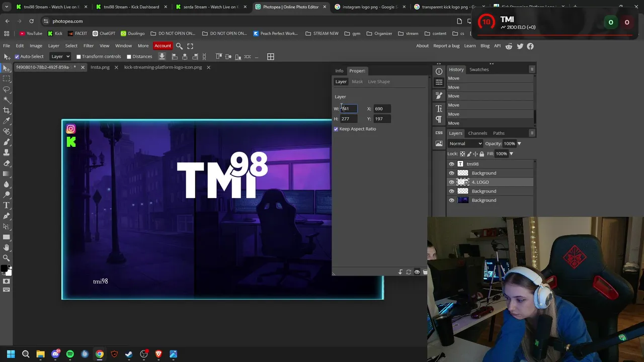
Task: Open the Learn link
Action: (x=470, y=46)
